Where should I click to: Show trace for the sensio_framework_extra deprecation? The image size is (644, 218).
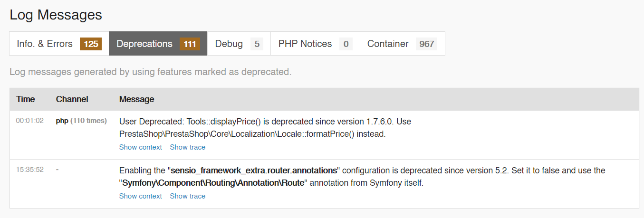pos(188,196)
